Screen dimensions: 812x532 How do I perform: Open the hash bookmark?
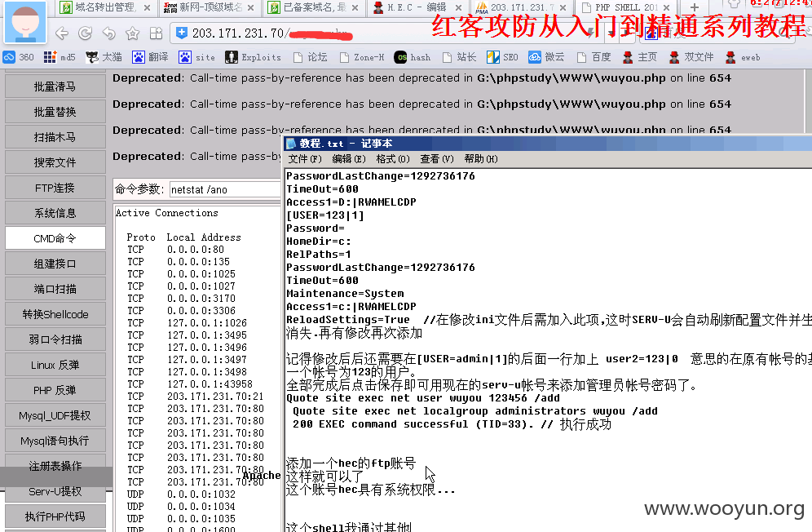point(413,57)
